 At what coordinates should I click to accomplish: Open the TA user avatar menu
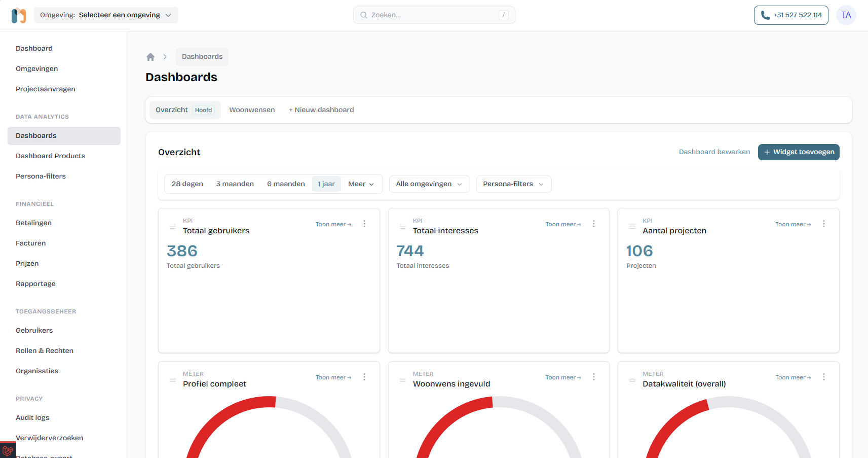pos(846,15)
